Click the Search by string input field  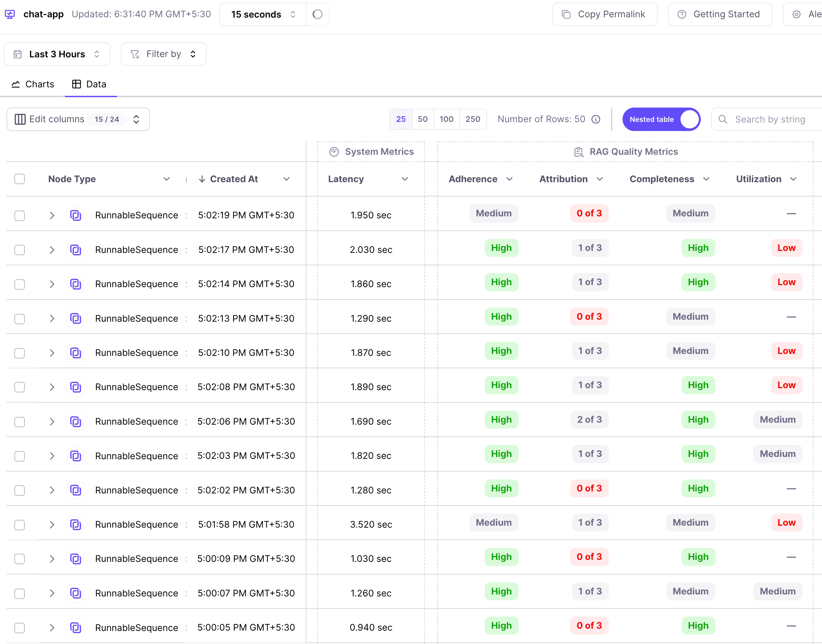click(767, 119)
